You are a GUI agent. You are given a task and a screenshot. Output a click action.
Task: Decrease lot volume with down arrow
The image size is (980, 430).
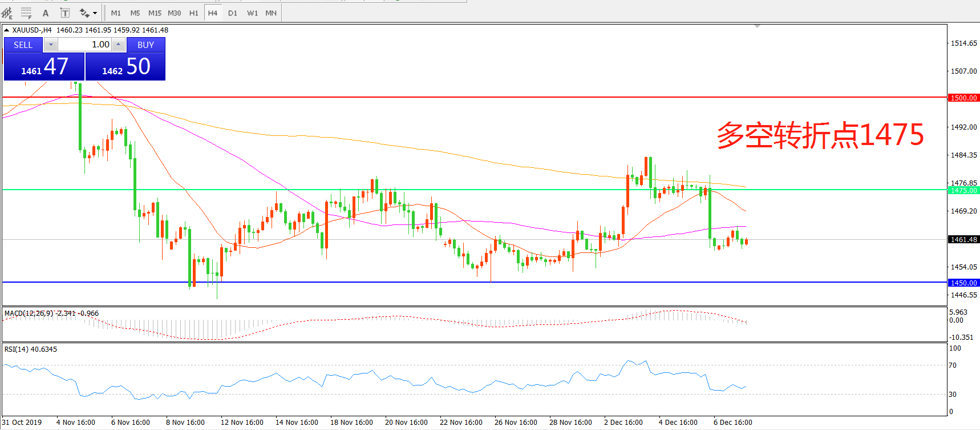pyautogui.click(x=51, y=45)
